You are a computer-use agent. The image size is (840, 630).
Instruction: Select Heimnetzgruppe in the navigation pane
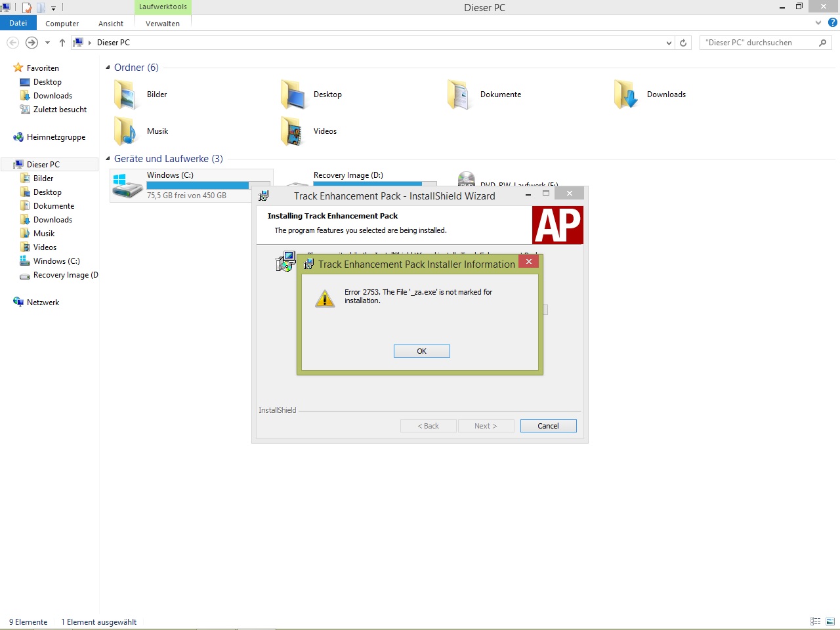click(56, 137)
